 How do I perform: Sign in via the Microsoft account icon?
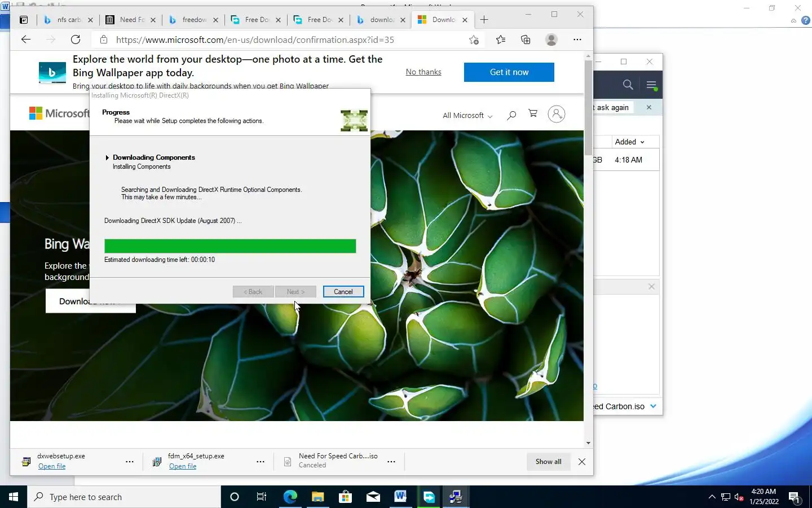point(557,114)
